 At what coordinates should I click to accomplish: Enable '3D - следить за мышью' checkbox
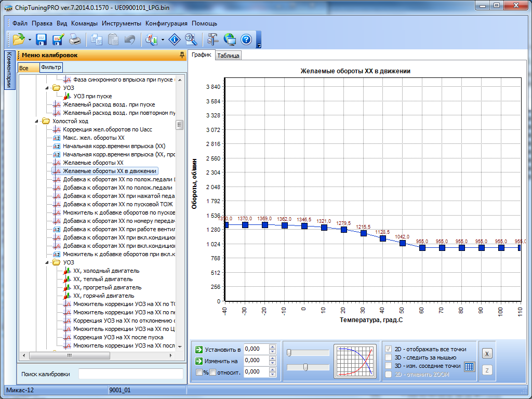388,357
